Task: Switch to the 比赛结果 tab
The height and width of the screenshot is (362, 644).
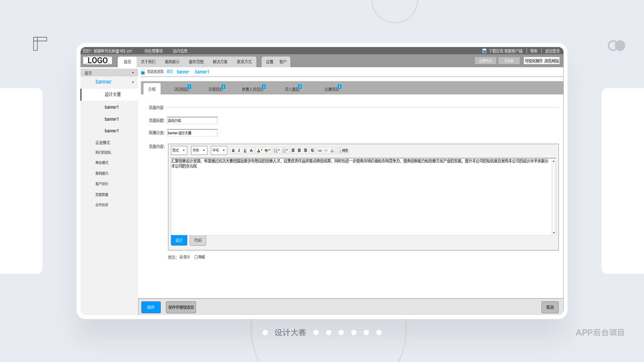Action: pyautogui.click(x=331, y=89)
